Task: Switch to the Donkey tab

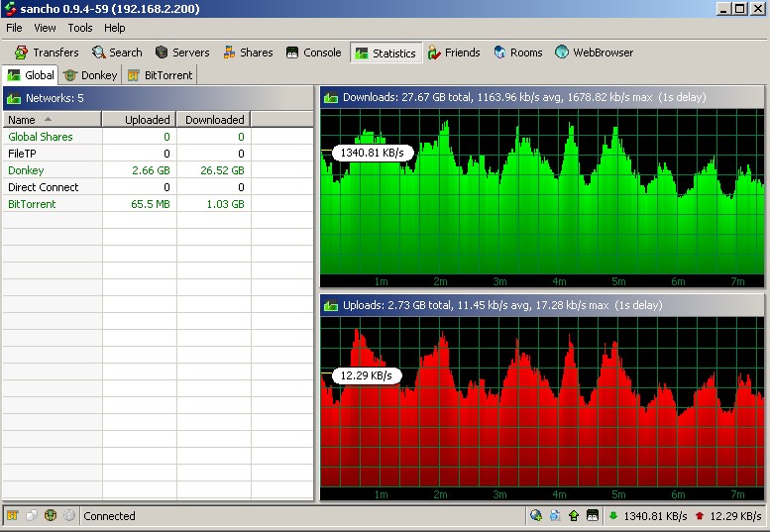Action: click(x=90, y=75)
